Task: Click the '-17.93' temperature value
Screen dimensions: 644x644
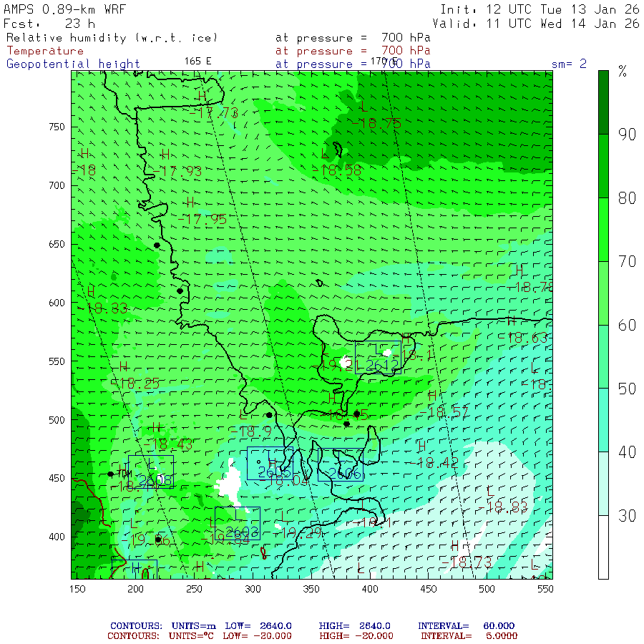Action: pyautogui.click(x=177, y=171)
